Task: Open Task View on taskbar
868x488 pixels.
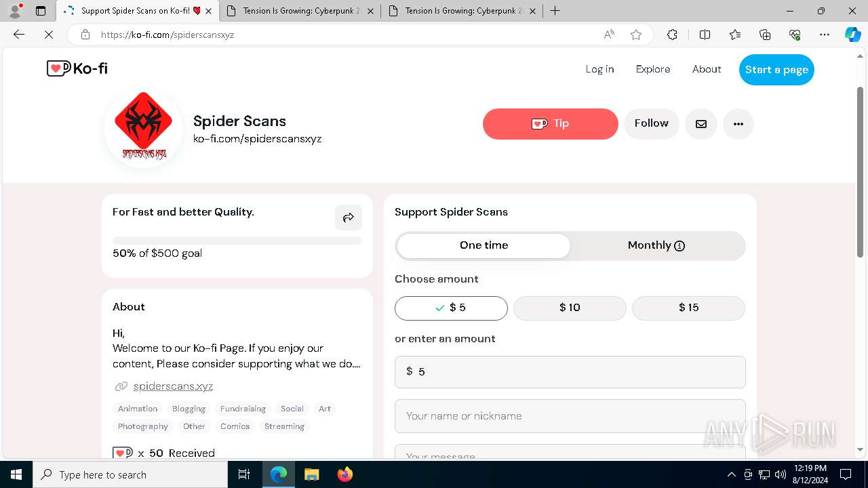Action: pos(244,474)
